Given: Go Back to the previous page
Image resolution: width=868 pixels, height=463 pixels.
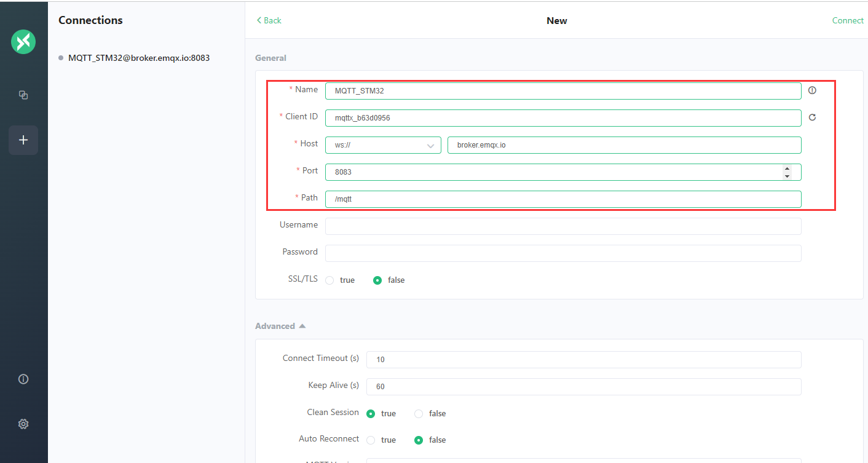Looking at the screenshot, I should pos(269,20).
